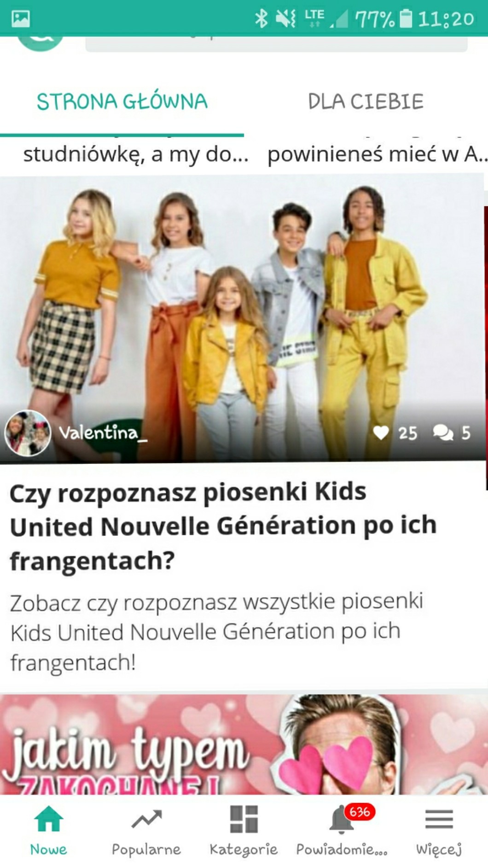
Task: Tap the green search circle icon
Action: tap(41, 43)
